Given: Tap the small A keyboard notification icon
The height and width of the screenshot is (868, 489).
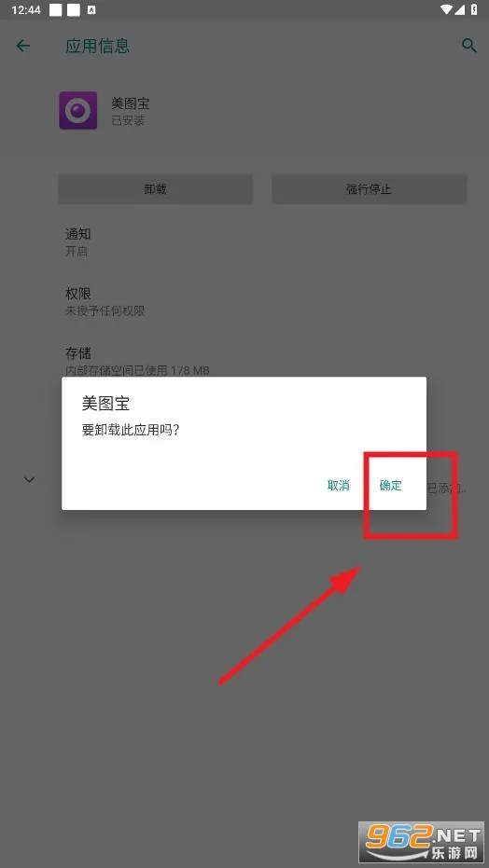Looking at the screenshot, I should pos(92,10).
